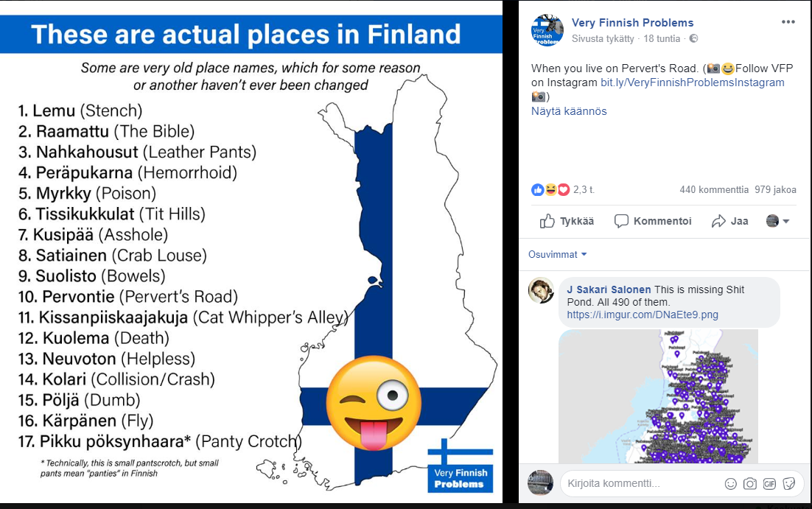Viewport: 812px width, 509px height.
Task: Expand the Osuvimmat comment sorting dropdown
Action: (x=557, y=254)
